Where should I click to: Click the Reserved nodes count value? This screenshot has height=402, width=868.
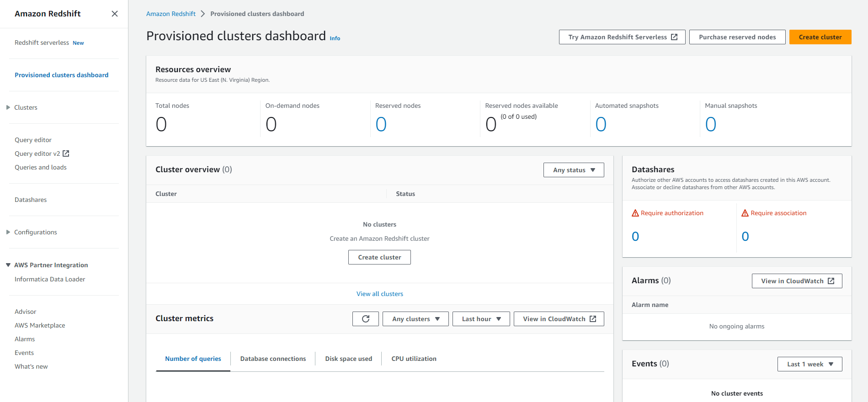click(x=381, y=124)
